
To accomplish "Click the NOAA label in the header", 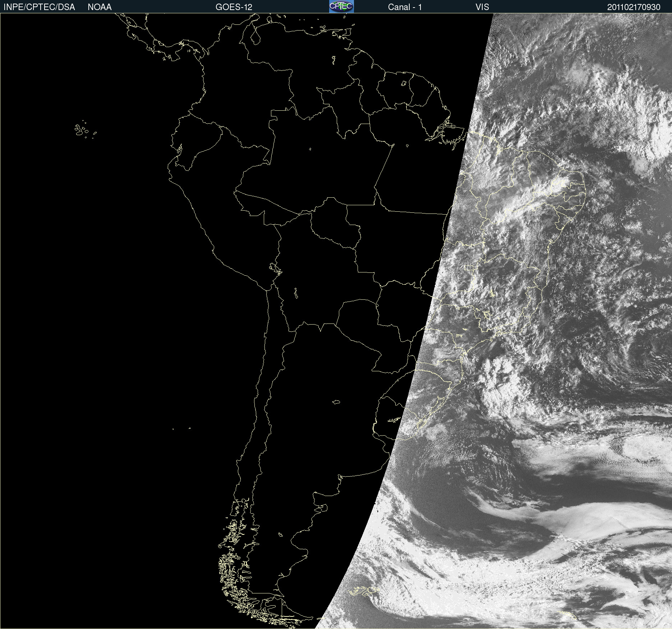I will click(100, 7).
